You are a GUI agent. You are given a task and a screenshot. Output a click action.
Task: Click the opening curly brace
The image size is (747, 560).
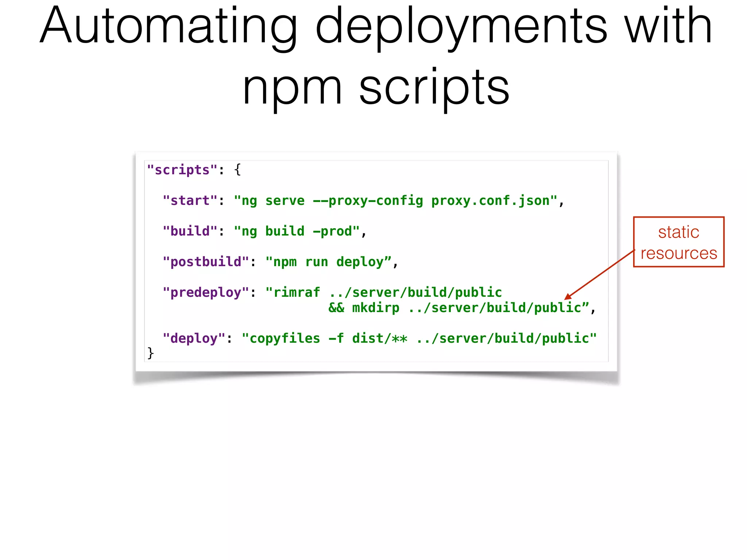point(237,170)
